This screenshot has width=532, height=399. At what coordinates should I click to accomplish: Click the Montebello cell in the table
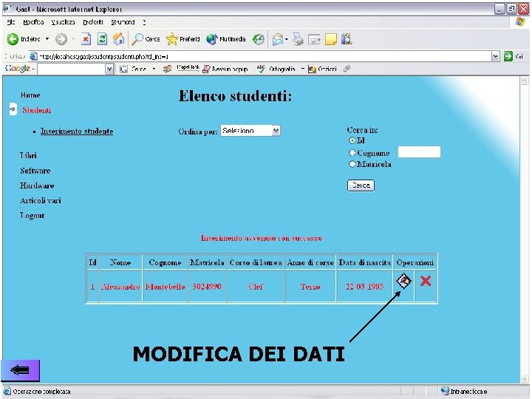click(x=165, y=287)
